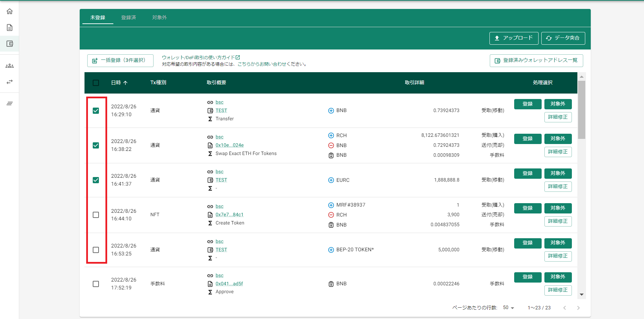Viewport: 644px width, 319px height.
Task: Open contract link 0x7e7...84c1
Action: click(x=229, y=215)
